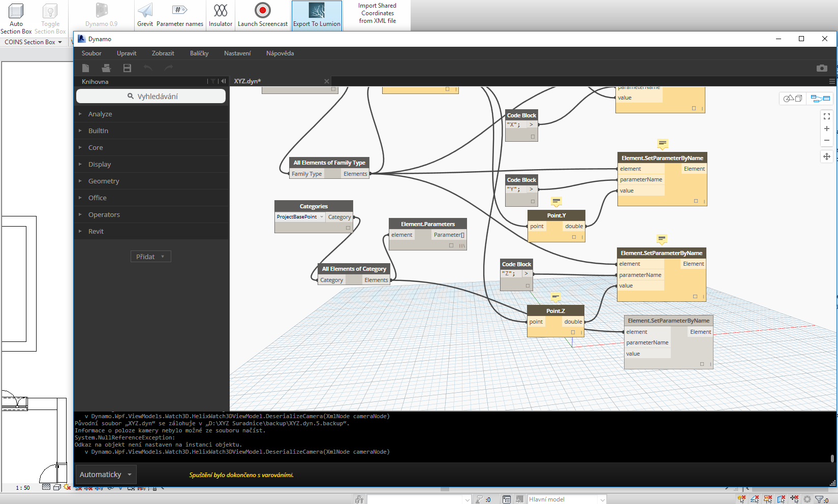838x504 pixels.
Task: Click the zoom to fit icon
Action: (826, 116)
